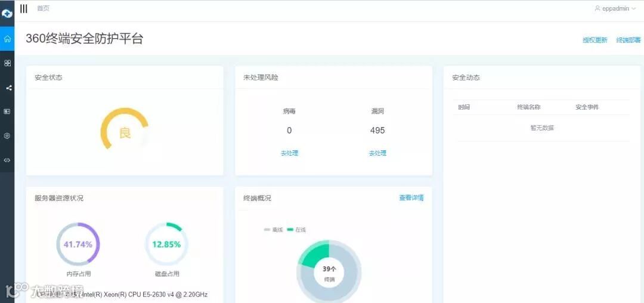This screenshot has height=303, width=644.
Task: Click the 漏洞 label
Action: 377,112
